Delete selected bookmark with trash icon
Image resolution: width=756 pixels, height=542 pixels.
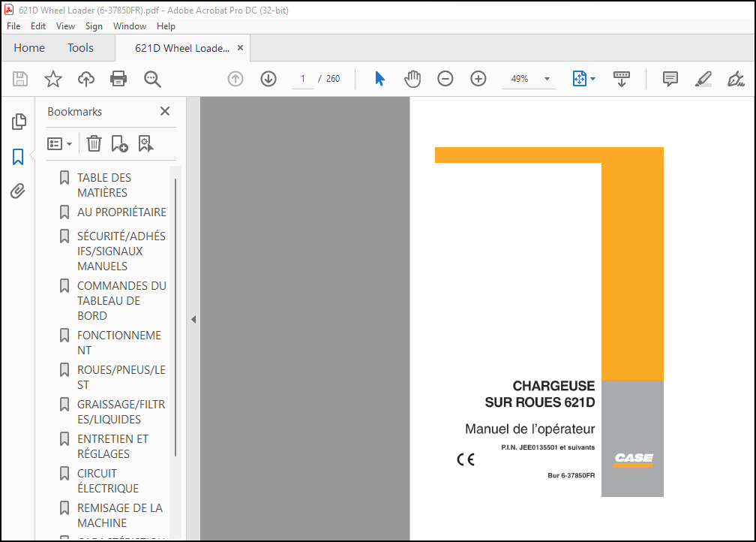(x=94, y=143)
